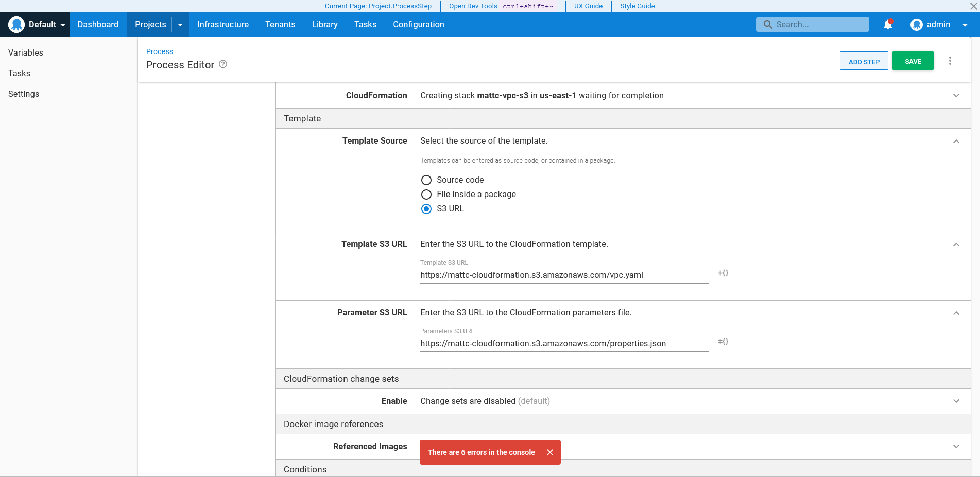The width and height of the screenshot is (980, 477).
Task: Follow the Process breadcrumb link
Action: coord(159,51)
